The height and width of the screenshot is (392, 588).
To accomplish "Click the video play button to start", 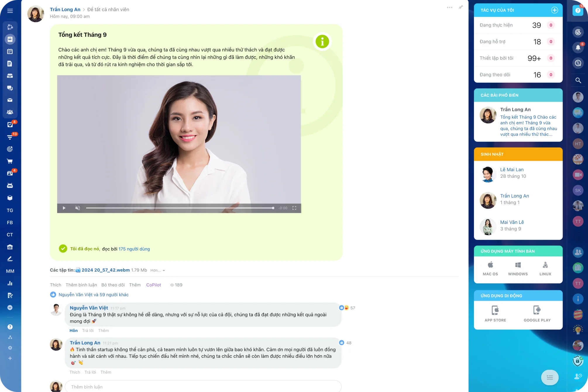I will click(x=63, y=208).
